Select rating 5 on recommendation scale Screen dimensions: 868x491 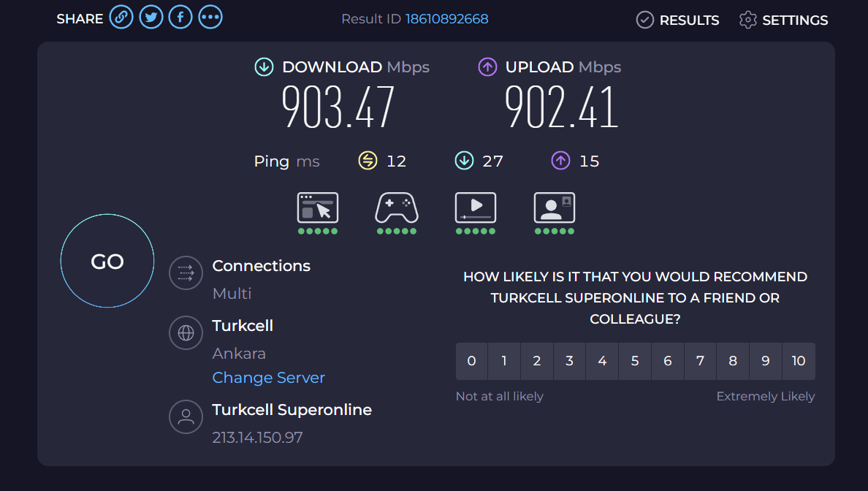click(635, 361)
